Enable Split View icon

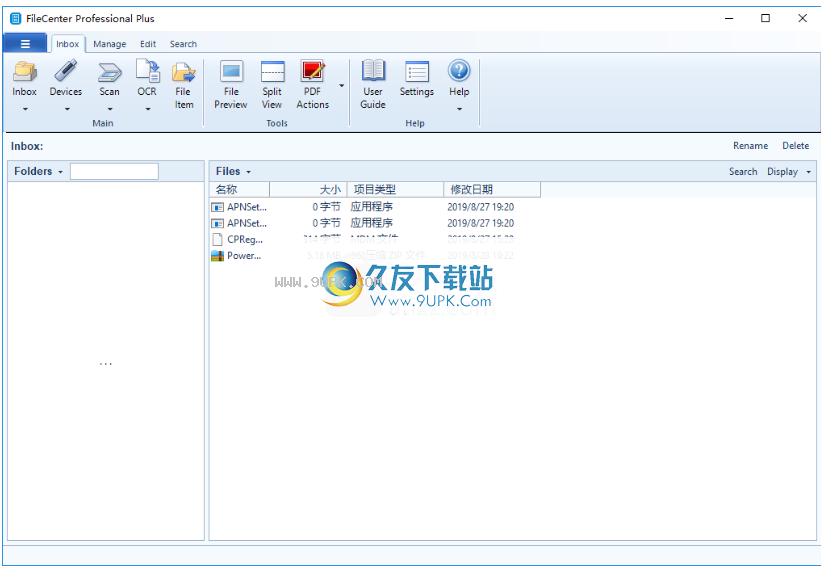(x=272, y=71)
